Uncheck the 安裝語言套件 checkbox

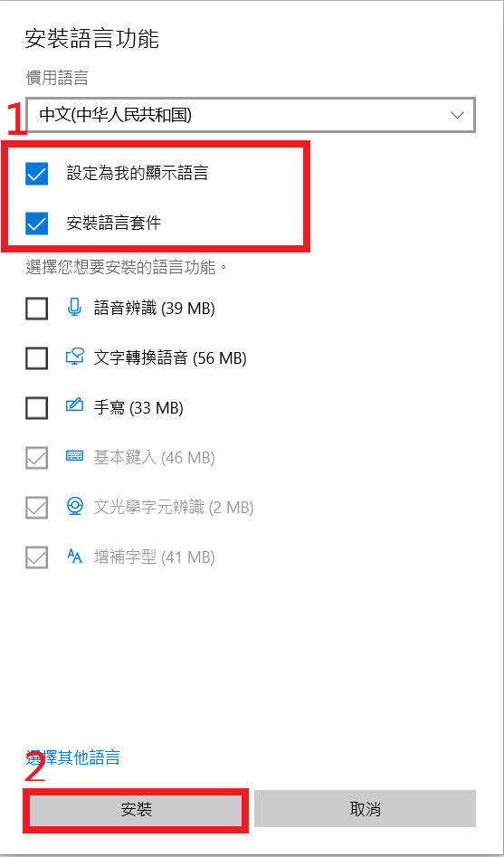[36, 224]
